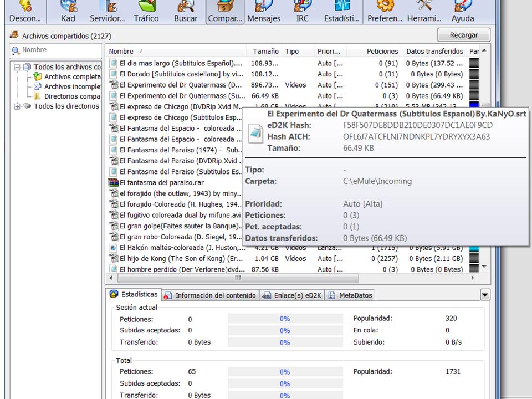The height and width of the screenshot is (399, 532).
Task: Click file list vertical scrollbar down arrow
Action: pyautogui.click(x=484, y=267)
